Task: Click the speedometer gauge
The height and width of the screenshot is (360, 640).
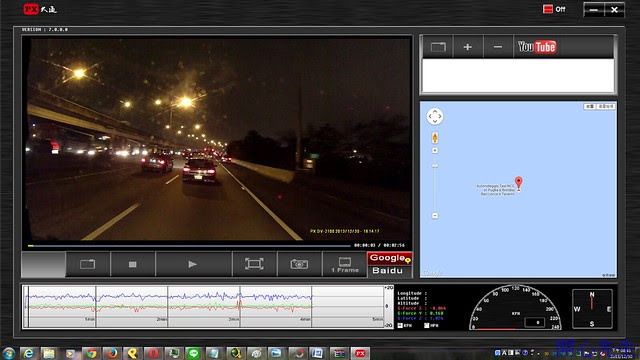Action: [x=516, y=308]
